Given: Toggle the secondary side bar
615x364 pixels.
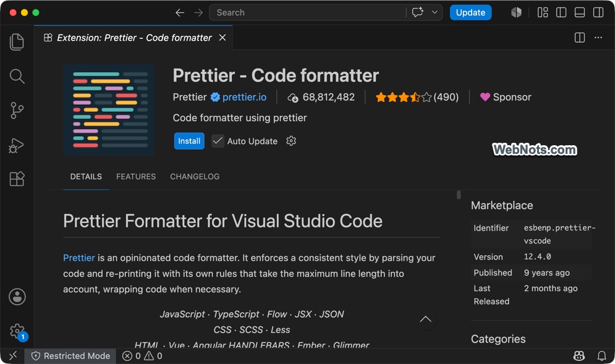Looking at the screenshot, I should 598,12.
